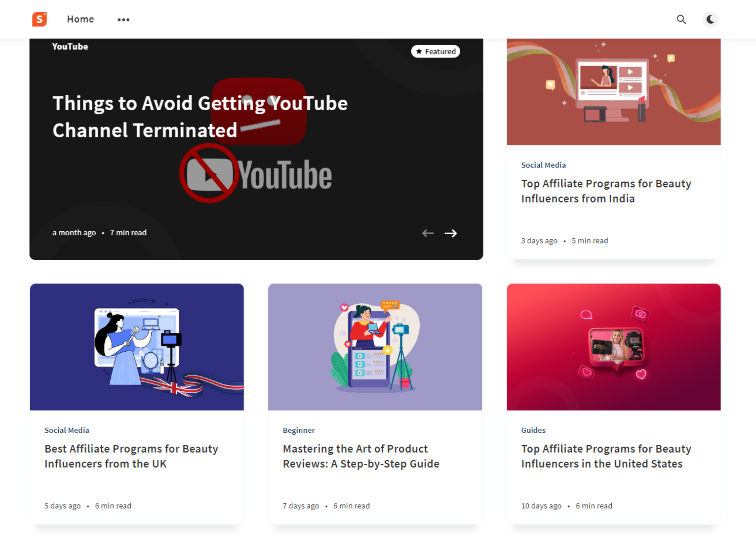Click the YouTube tag on featured post

pos(70,46)
